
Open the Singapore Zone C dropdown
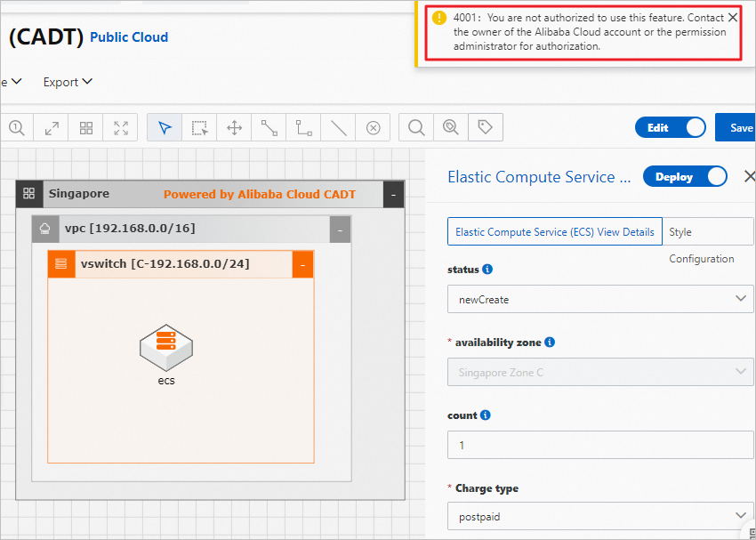click(x=600, y=372)
